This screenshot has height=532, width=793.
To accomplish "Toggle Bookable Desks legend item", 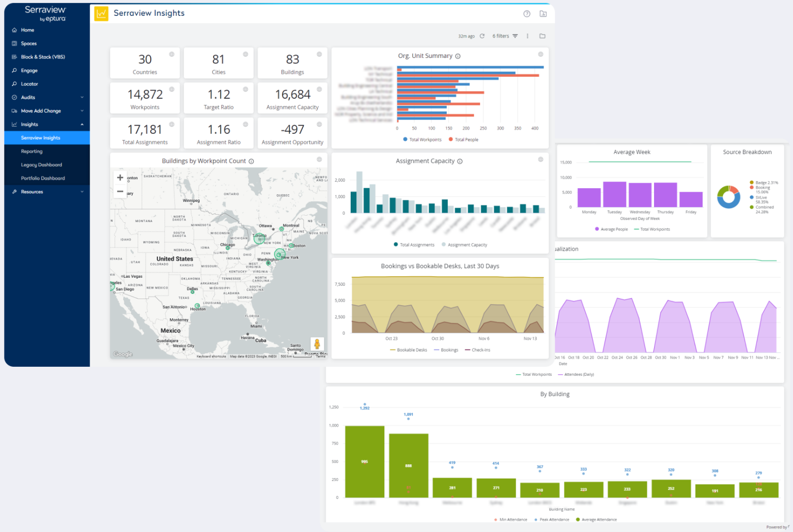I will (x=409, y=350).
